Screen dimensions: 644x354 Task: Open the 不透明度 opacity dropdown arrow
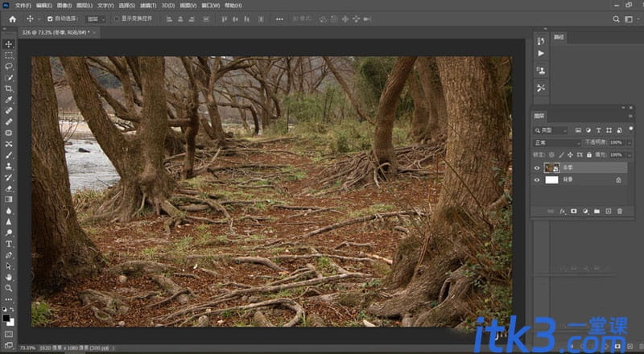629,142
